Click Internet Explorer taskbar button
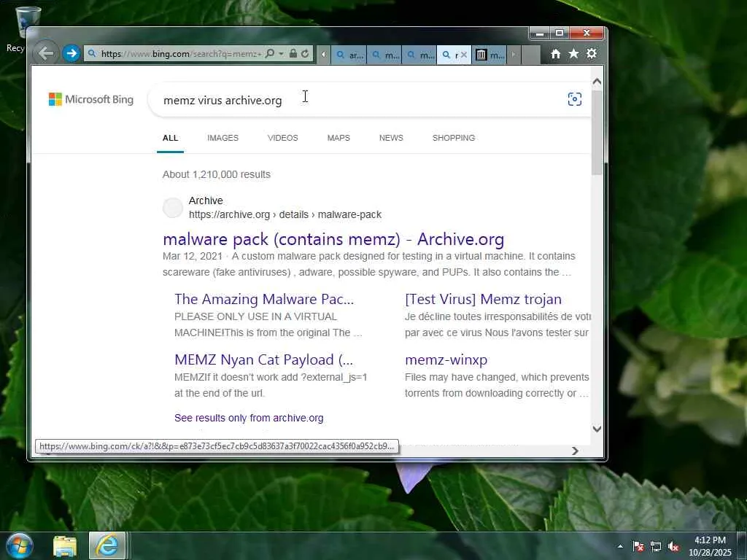The height and width of the screenshot is (560, 747). click(107, 545)
